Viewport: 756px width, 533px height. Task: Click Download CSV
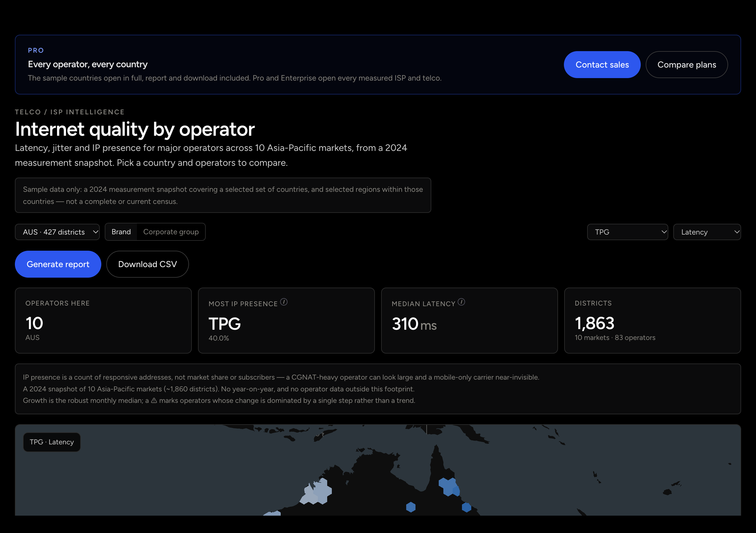pos(147,264)
